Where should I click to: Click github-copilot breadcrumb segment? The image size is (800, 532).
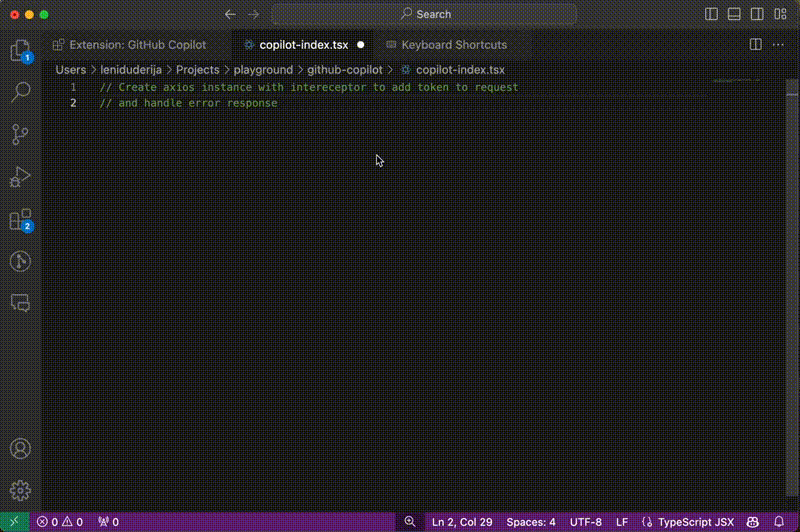point(344,70)
